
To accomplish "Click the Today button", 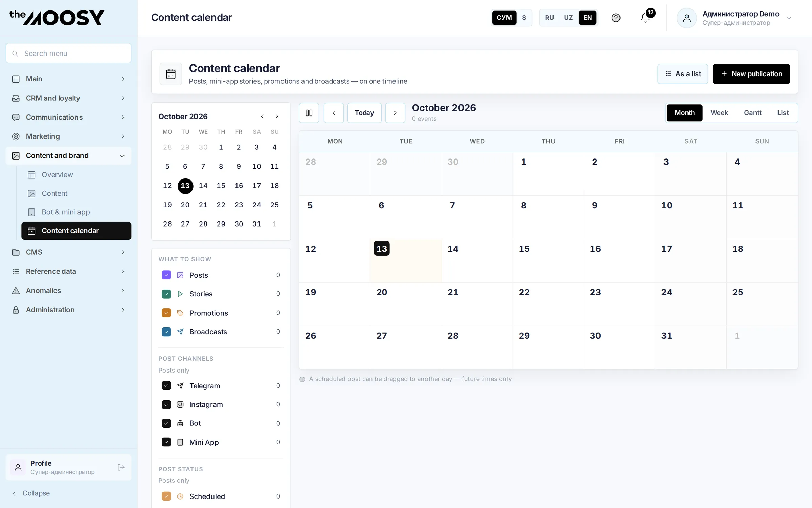I will [x=364, y=113].
